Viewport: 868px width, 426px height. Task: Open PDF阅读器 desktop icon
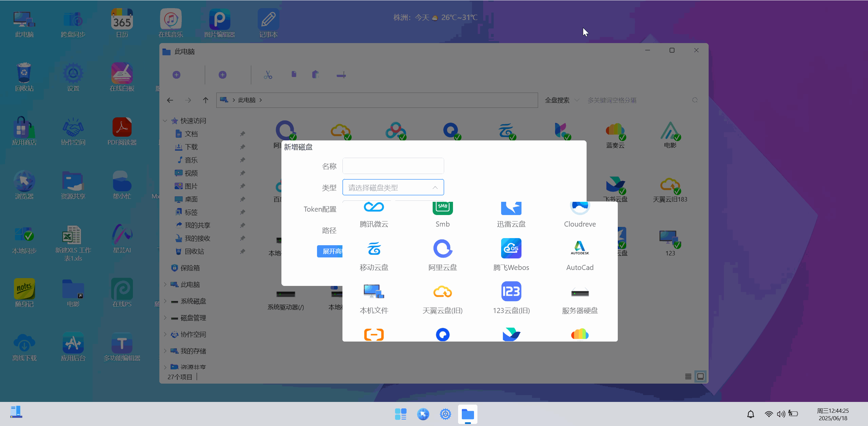[x=122, y=131]
